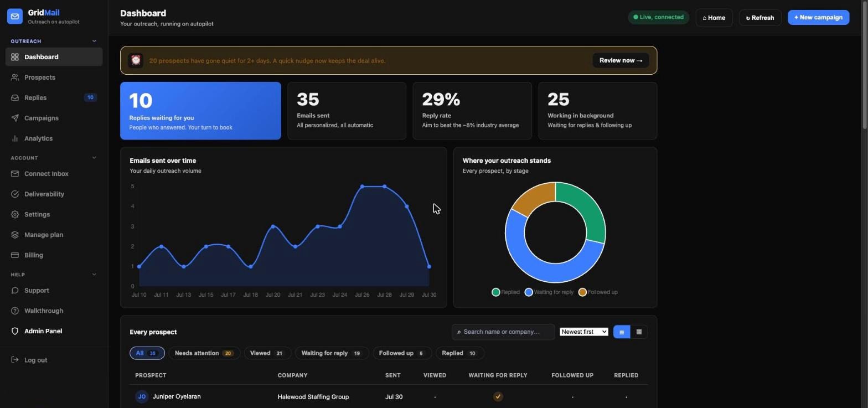Screen dimensions: 868x408
Task: Open the Newest first sort dropdown
Action: tap(583, 332)
